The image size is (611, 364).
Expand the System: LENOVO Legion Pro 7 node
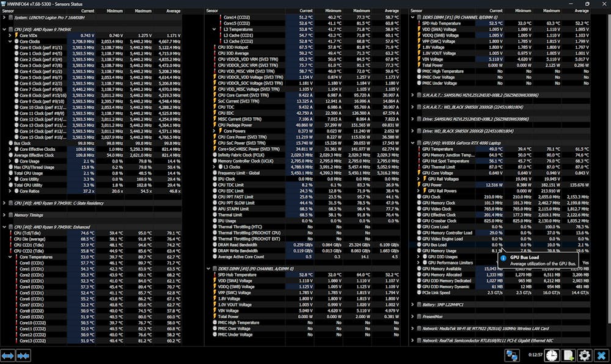(4, 18)
